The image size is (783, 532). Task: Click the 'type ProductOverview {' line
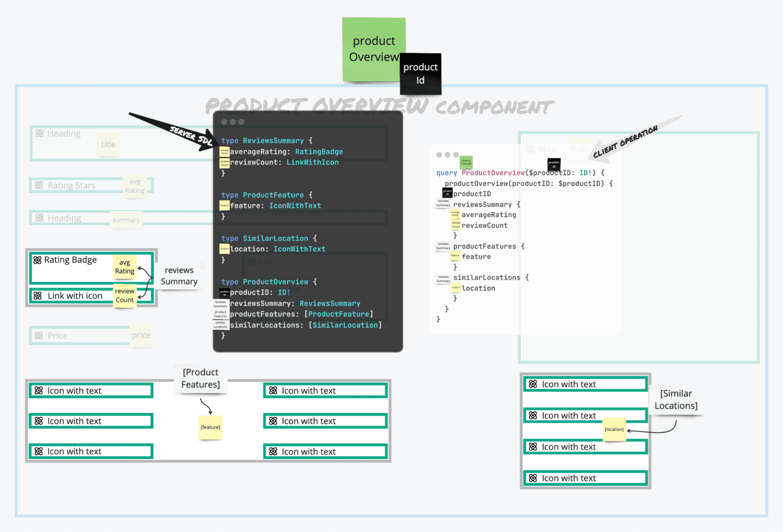(269, 282)
